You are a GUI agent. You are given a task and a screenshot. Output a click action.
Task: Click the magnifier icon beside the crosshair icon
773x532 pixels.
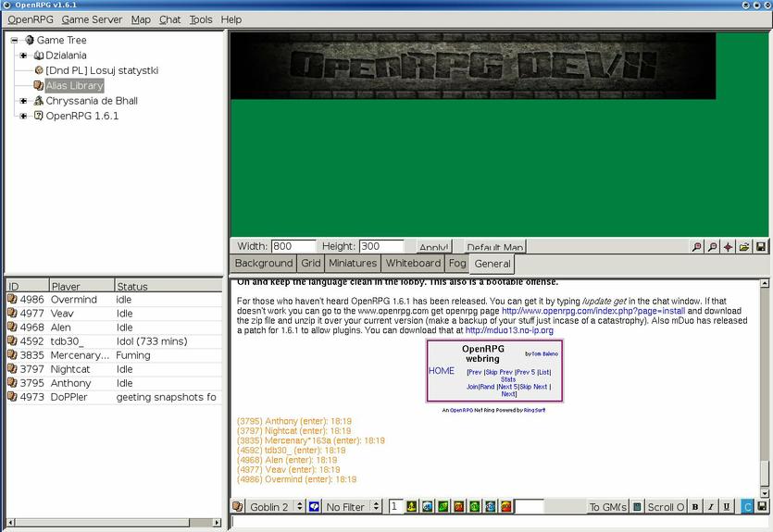coord(712,246)
